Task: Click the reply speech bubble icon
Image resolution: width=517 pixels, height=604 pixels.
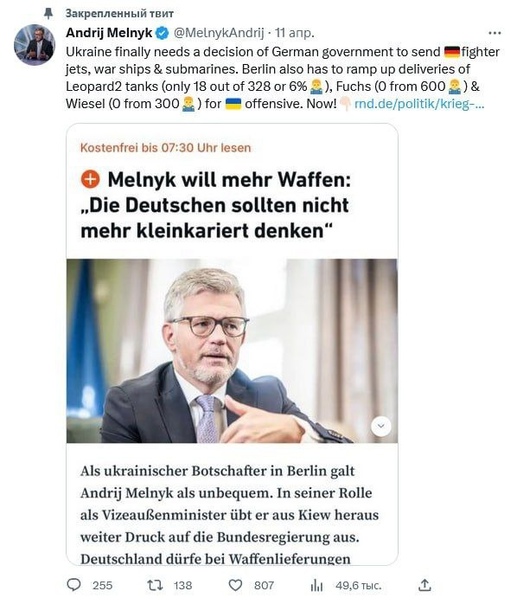Action: (x=74, y=585)
